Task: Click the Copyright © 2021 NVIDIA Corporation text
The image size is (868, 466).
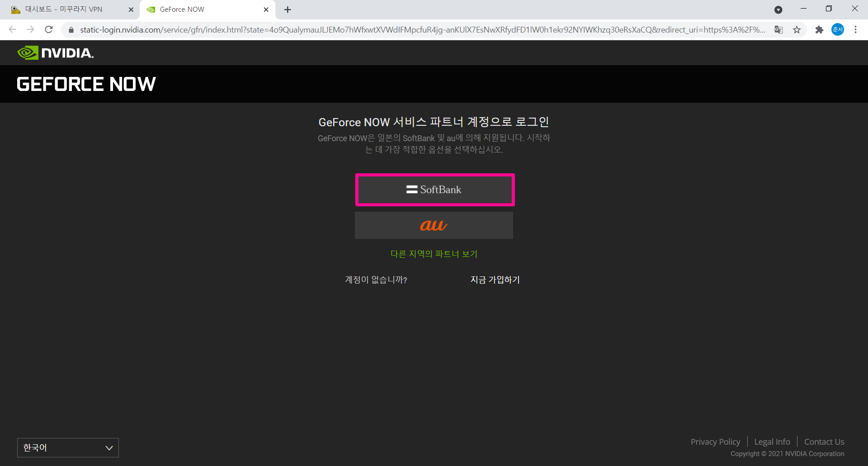Action: point(787,453)
